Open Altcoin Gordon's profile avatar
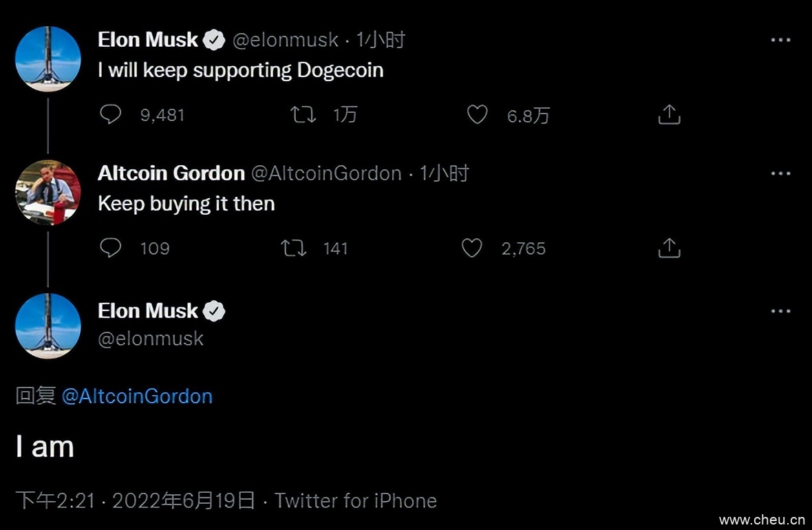 [48, 192]
